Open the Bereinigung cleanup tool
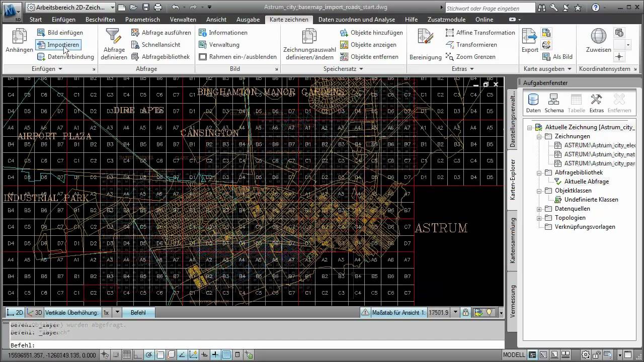 point(425,44)
